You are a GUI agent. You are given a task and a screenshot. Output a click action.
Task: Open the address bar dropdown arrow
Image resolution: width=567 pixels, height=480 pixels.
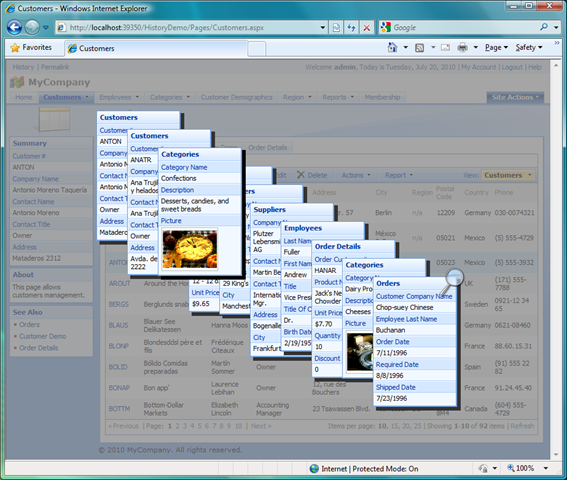(323, 28)
